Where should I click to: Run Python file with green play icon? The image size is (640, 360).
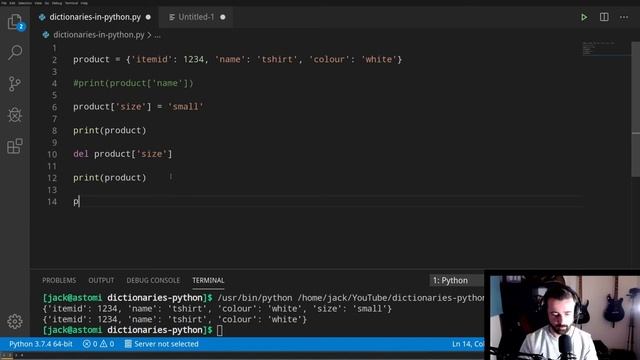click(584, 17)
